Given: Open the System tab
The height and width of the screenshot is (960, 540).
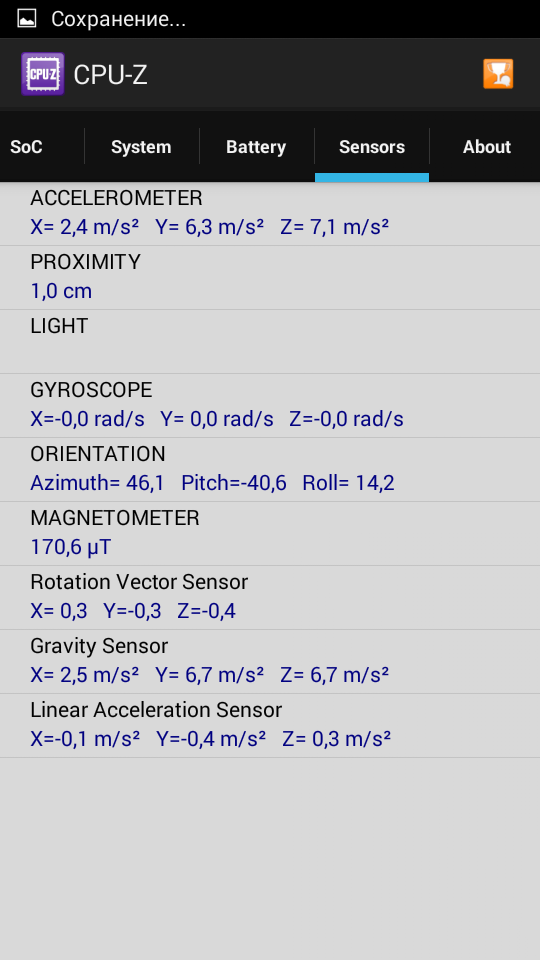Looking at the screenshot, I should pos(141,147).
